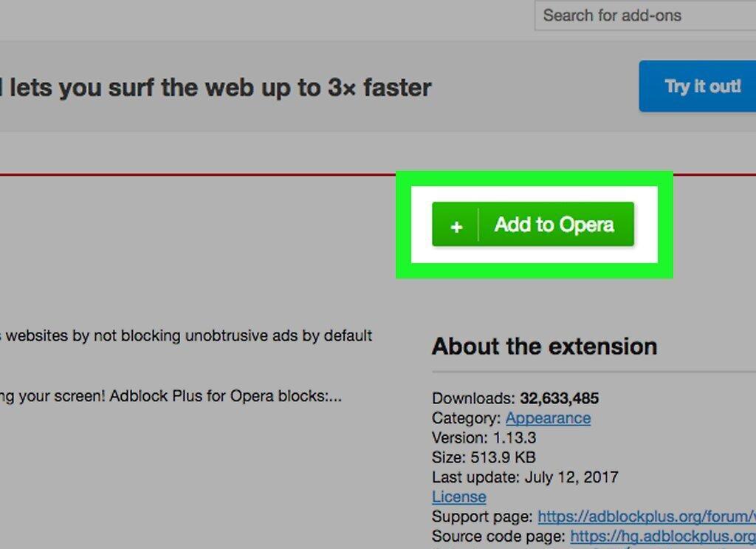Visit the adblockplus.org forum support link
756x549 pixels.
click(647, 516)
